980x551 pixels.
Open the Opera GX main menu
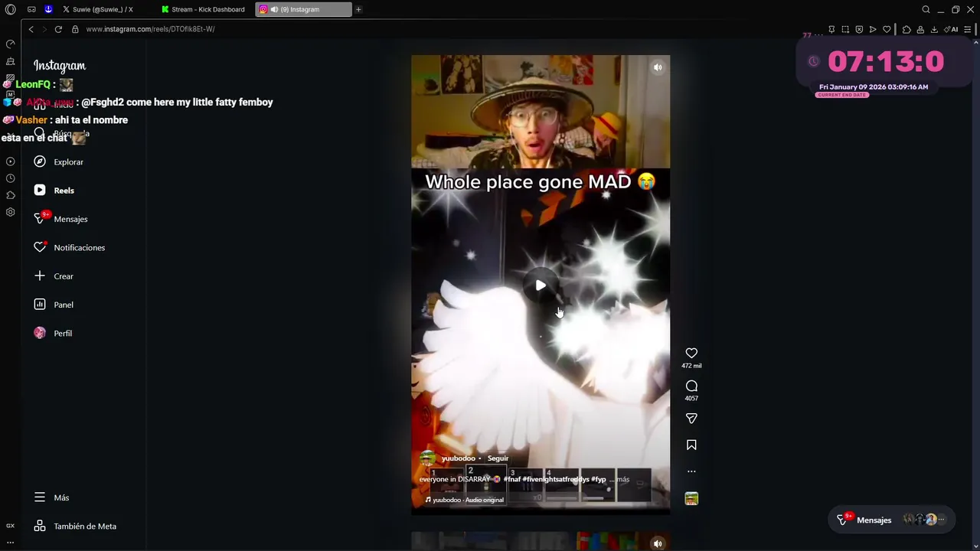pyautogui.click(x=10, y=9)
